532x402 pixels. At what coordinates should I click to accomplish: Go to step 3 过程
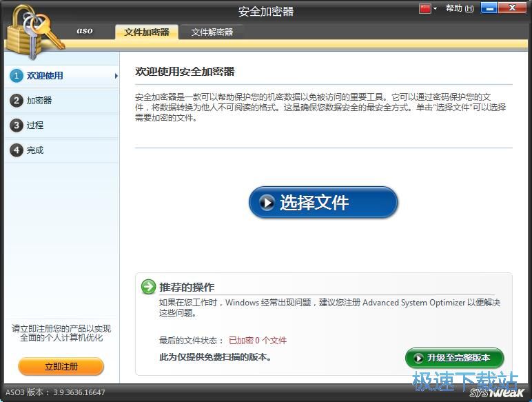(x=62, y=125)
